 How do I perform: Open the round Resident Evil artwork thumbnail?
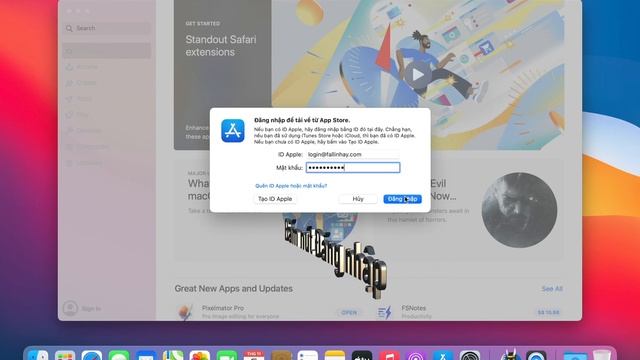[519, 210]
